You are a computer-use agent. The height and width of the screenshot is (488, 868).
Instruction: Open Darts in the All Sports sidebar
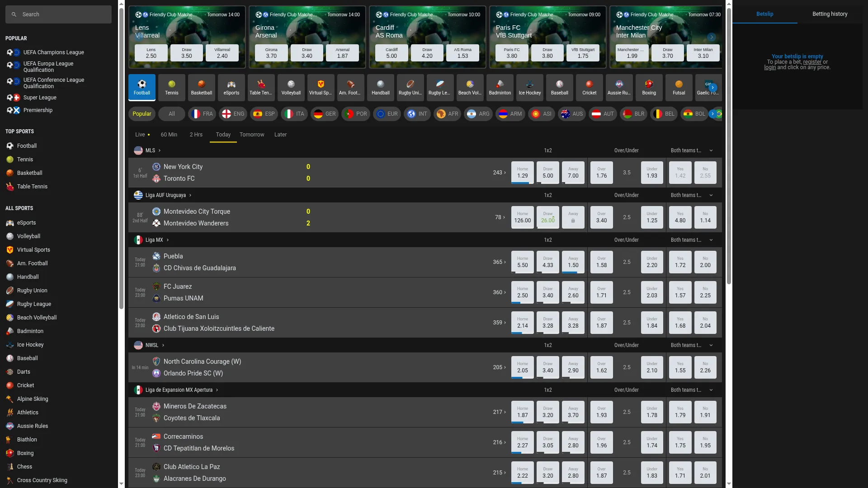[x=24, y=372]
